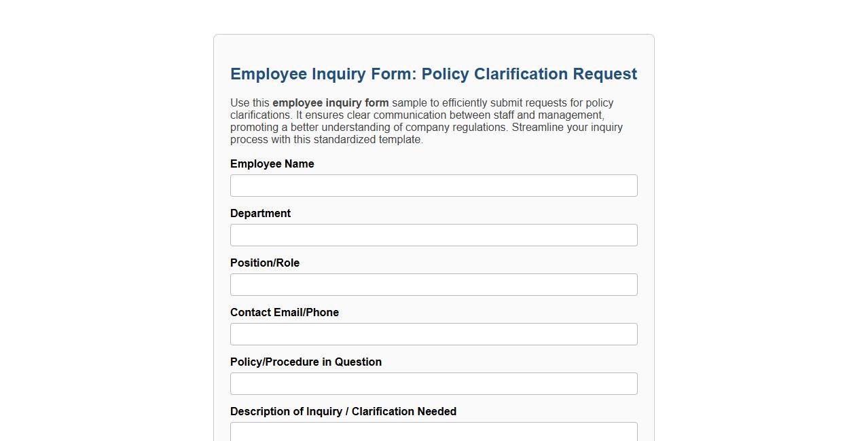
Task: Click the introductory description paragraph
Action: (x=427, y=121)
